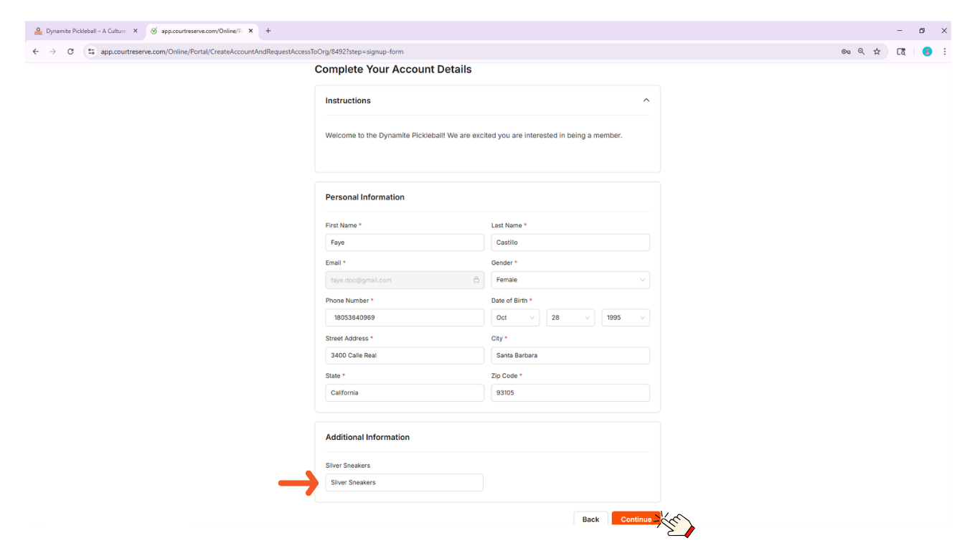Click the zoom magnifier icon in address bar
Image resolution: width=980 pixels, height=551 pixels.
[x=862, y=52]
